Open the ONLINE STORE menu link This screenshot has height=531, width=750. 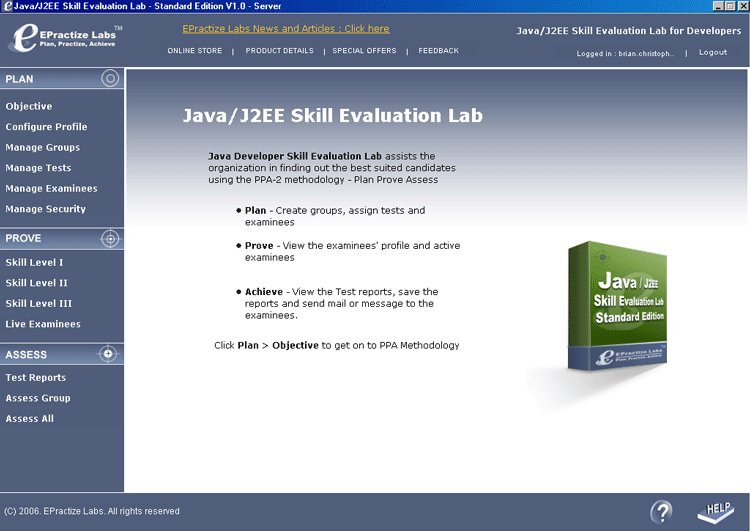pyautogui.click(x=195, y=51)
